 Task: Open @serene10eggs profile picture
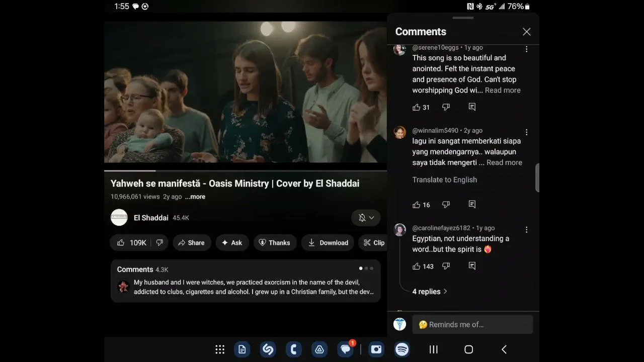pyautogui.click(x=400, y=49)
